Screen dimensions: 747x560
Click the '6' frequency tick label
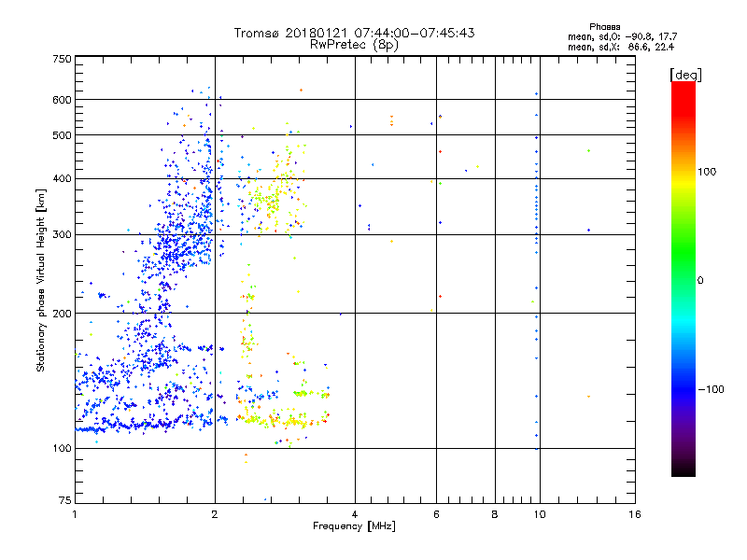(x=436, y=514)
